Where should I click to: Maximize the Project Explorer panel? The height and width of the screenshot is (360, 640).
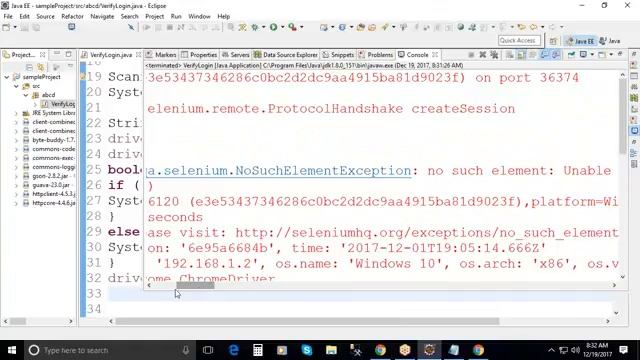68,54
